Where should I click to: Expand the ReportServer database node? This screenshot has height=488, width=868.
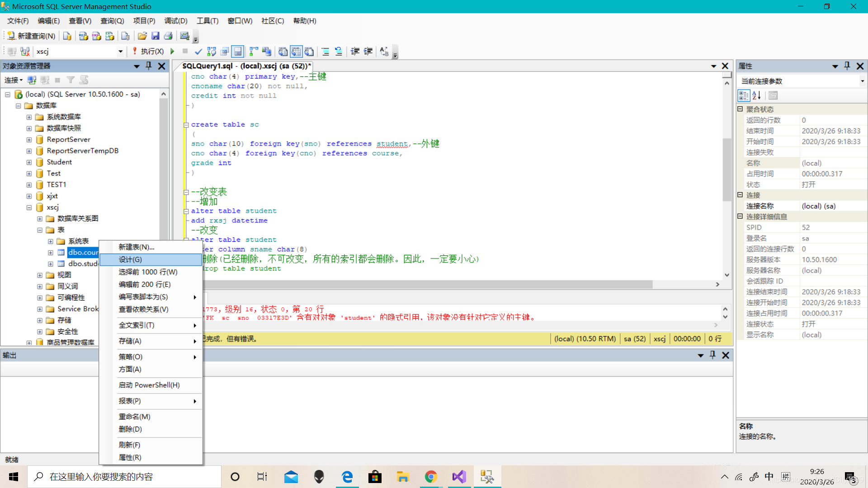[x=29, y=140]
